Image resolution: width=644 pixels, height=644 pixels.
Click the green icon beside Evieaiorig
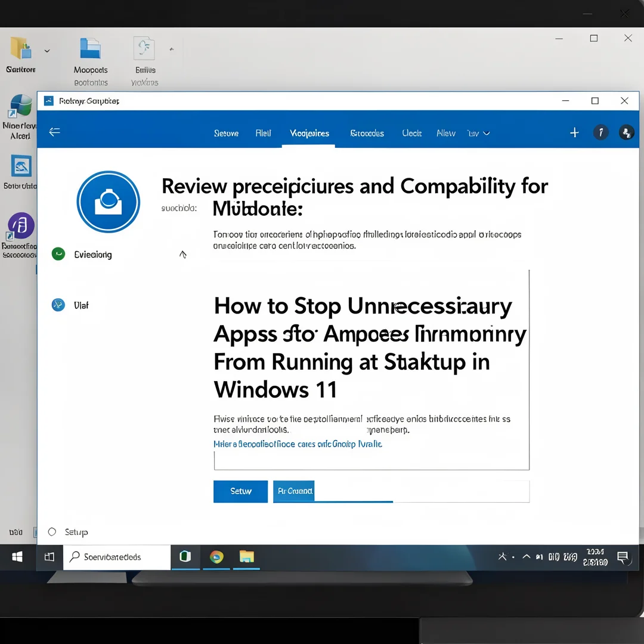click(58, 254)
